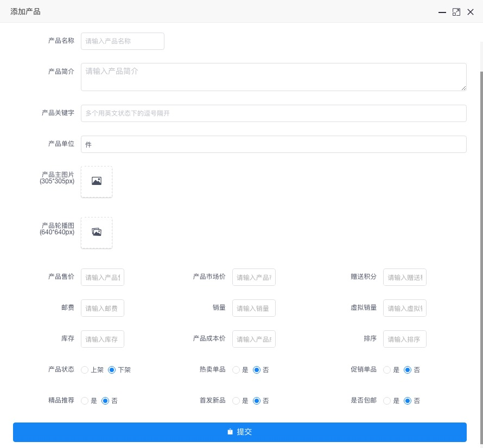The width and height of the screenshot is (483, 448).
Task: Upload a 产品轮播图 carousel image
Action: click(x=97, y=232)
